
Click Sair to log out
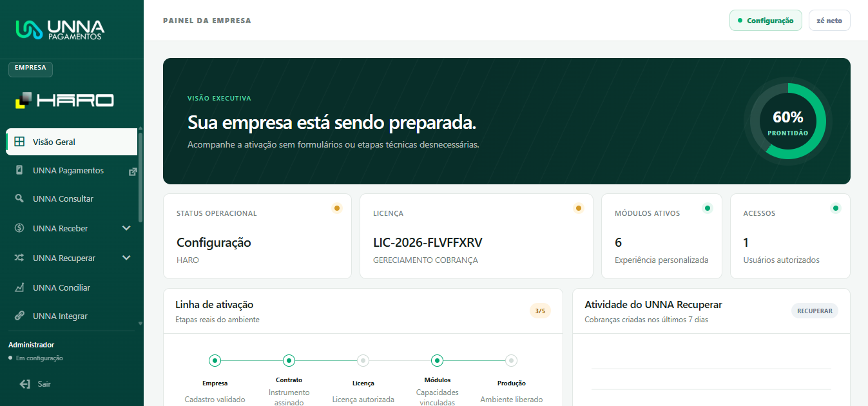44,384
